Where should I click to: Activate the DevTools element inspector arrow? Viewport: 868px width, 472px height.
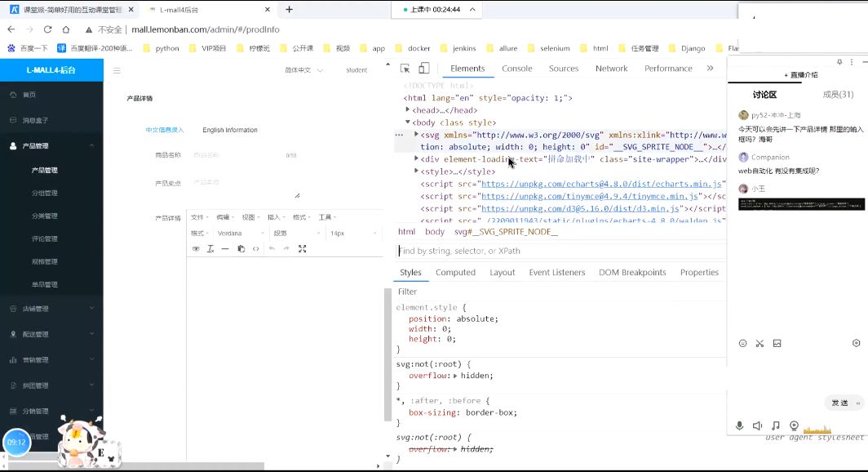coord(405,68)
